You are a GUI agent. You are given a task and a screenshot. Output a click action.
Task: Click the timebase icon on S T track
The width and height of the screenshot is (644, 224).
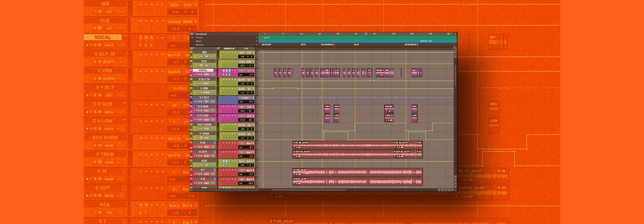(191, 175)
